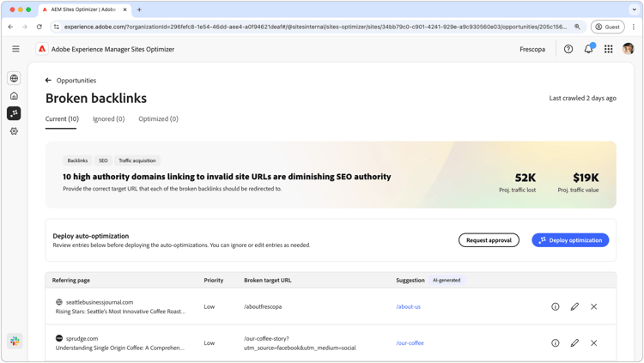The image size is (644, 363).
Task: Click the AI-generated badge
Action: click(x=447, y=280)
